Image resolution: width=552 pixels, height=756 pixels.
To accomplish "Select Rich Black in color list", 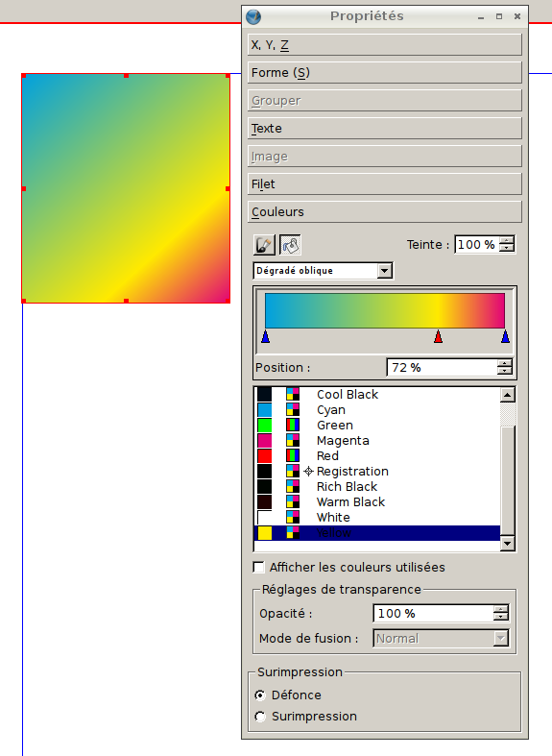I will (377, 486).
